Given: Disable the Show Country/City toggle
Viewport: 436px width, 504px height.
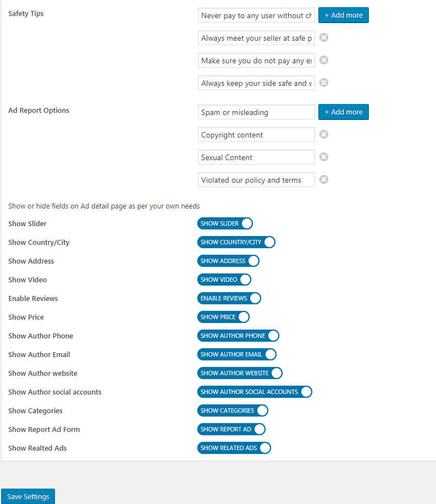Looking at the screenshot, I should 236,242.
